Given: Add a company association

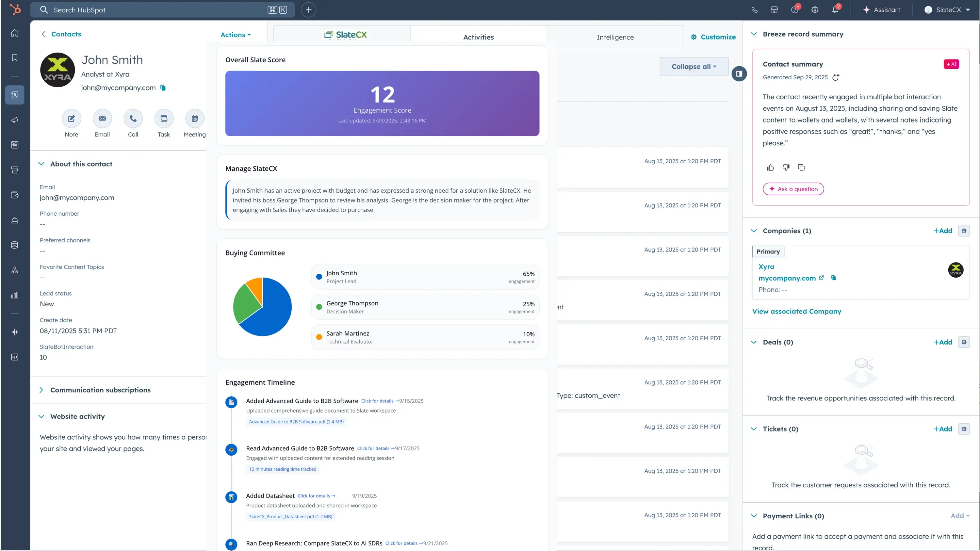Looking at the screenshot, I should [x=943, y=231].
